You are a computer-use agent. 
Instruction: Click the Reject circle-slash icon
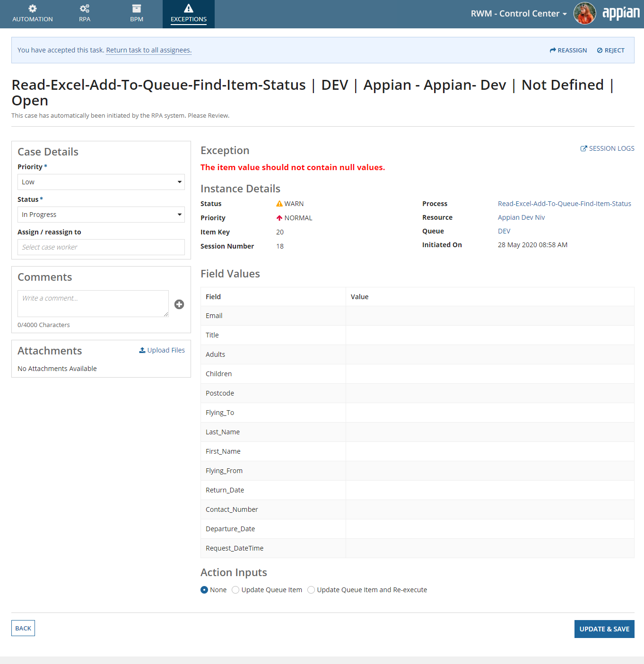pyautogui.click(x=600, y=51)
